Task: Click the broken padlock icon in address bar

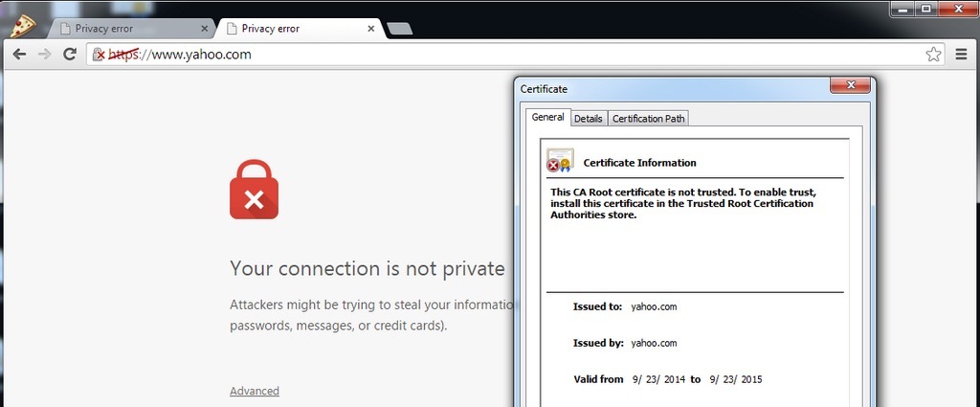Action: coord(99,55)
